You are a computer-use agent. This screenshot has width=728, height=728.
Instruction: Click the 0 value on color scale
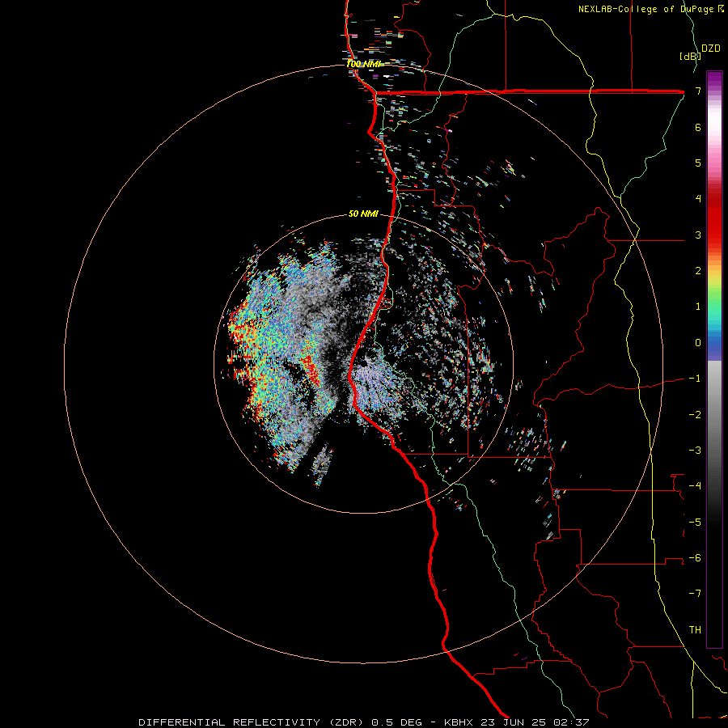698,343
